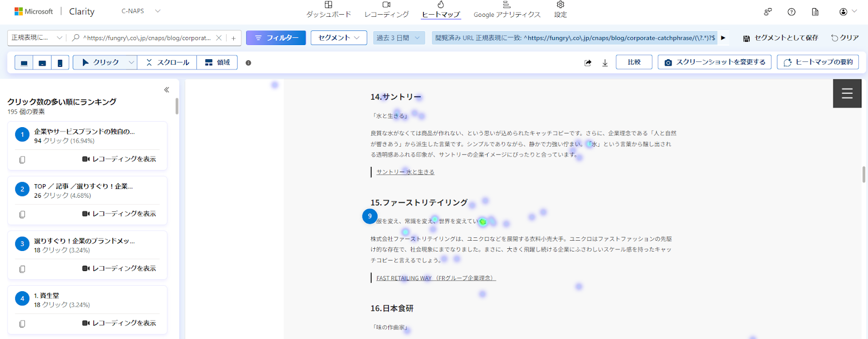
Task: Expand the クリック type dropdown arrow
Action: click(x=131, y=62)
